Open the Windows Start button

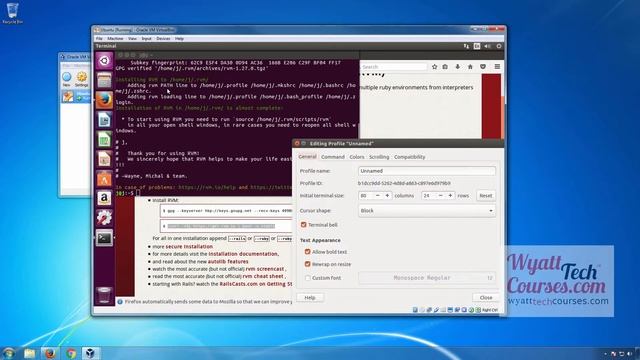[x=9, y=353]
